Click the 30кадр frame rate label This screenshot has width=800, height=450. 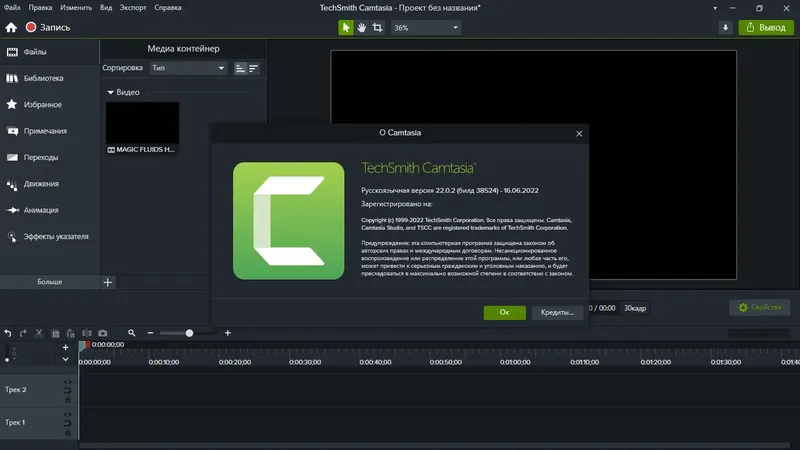(x=635, y=308)
